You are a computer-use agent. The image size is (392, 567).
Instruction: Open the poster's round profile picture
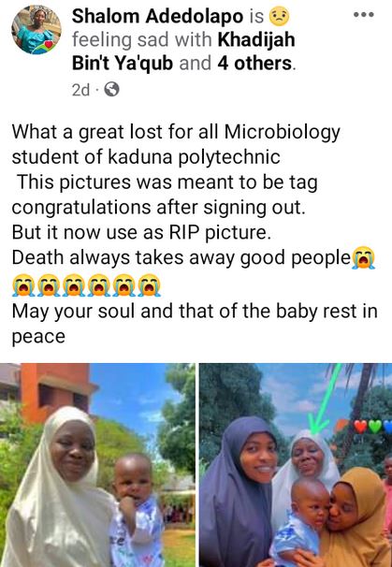(36, 30)
